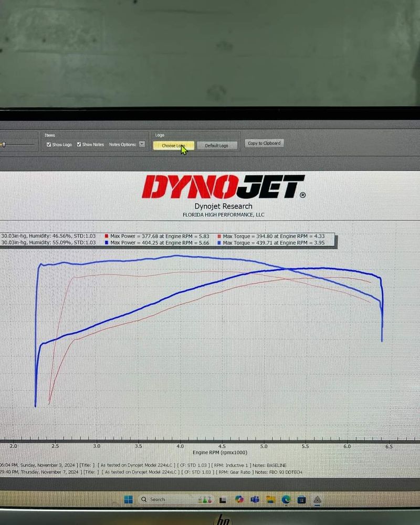
Task: Open File Explorer from the taskbar
Action: coord(270,499)
